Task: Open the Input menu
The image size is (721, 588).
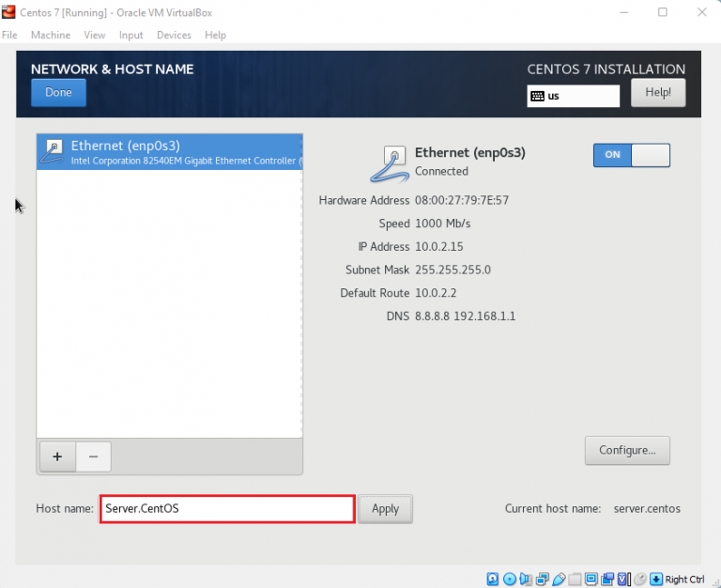Action: tap(130, 35)
